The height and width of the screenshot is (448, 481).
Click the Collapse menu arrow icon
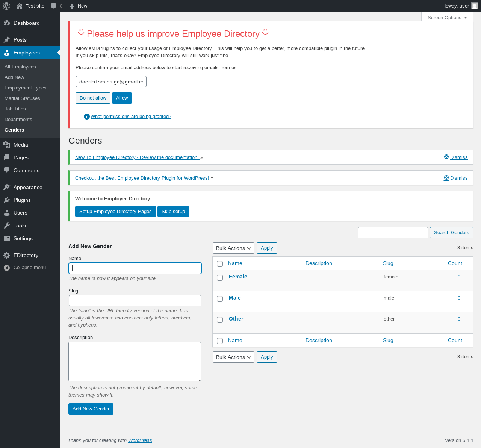[7, 268]
